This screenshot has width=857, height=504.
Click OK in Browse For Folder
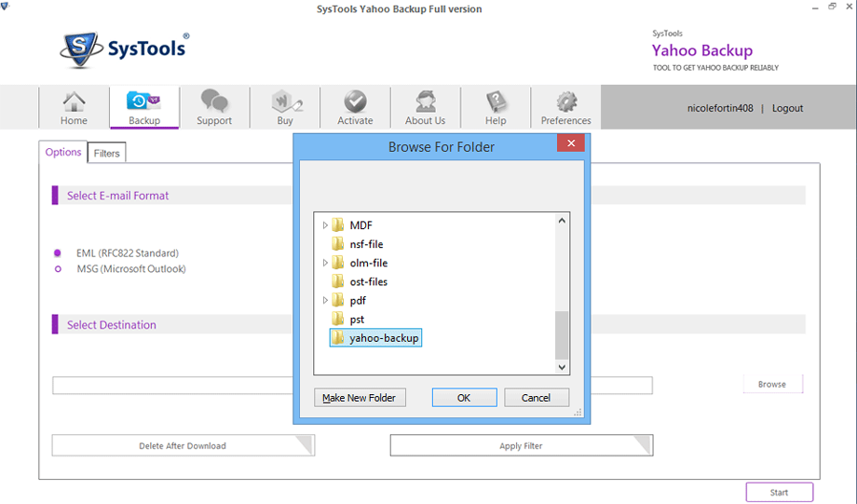pos(464,398)
